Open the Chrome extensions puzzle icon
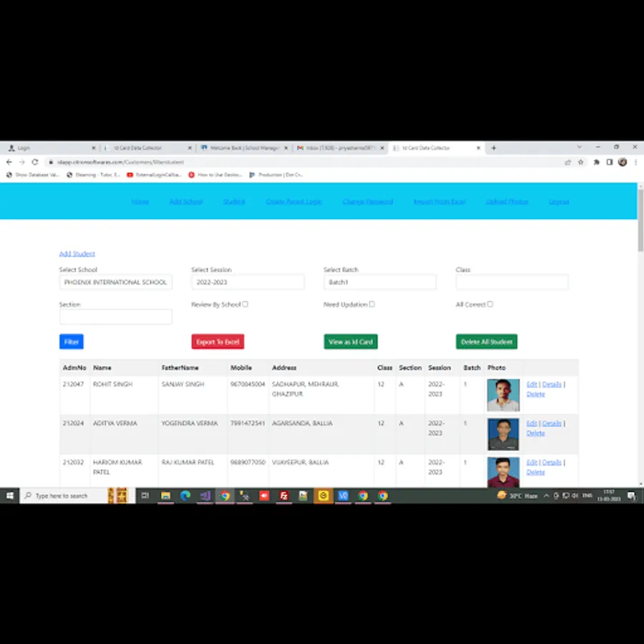This screenshot has width=644, height=644. coord(596,162)
